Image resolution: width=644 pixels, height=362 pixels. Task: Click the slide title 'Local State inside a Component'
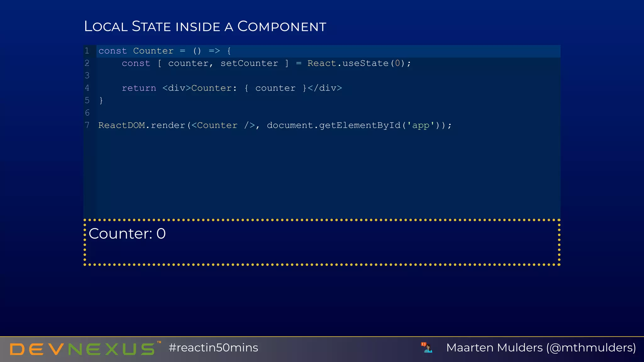(x=205, y=26)
